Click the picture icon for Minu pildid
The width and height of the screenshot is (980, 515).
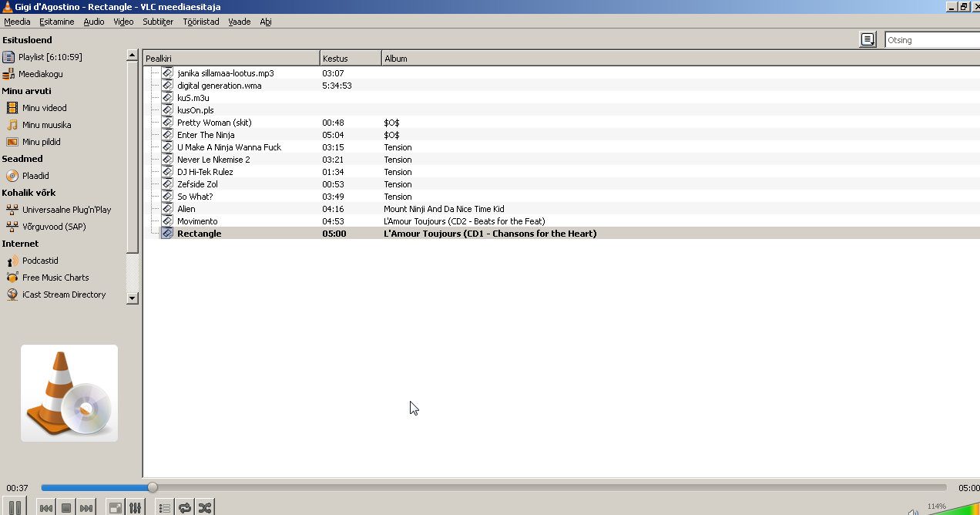[x=12, y=142]
